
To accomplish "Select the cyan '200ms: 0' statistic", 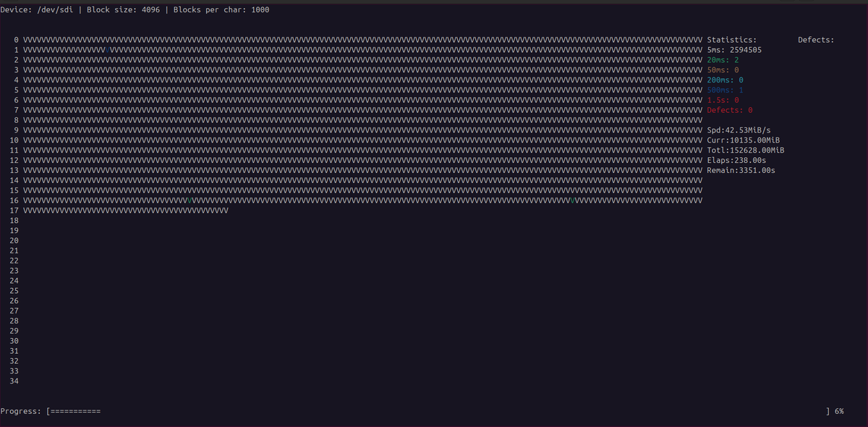I will pos(726,80).
